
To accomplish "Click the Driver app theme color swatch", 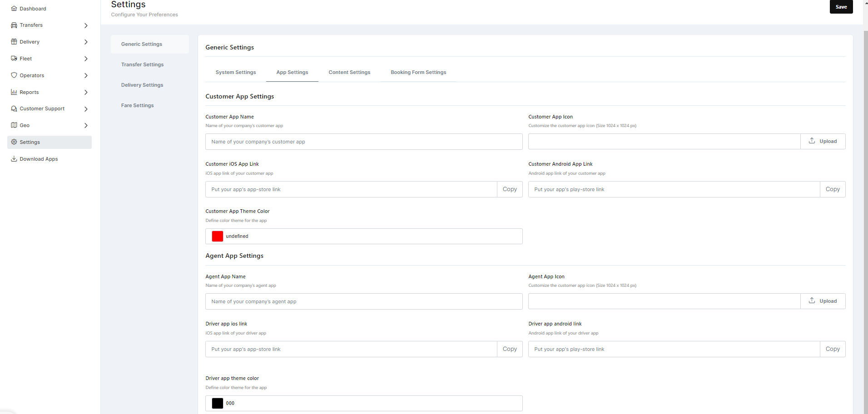I will [x=218, y=403].
